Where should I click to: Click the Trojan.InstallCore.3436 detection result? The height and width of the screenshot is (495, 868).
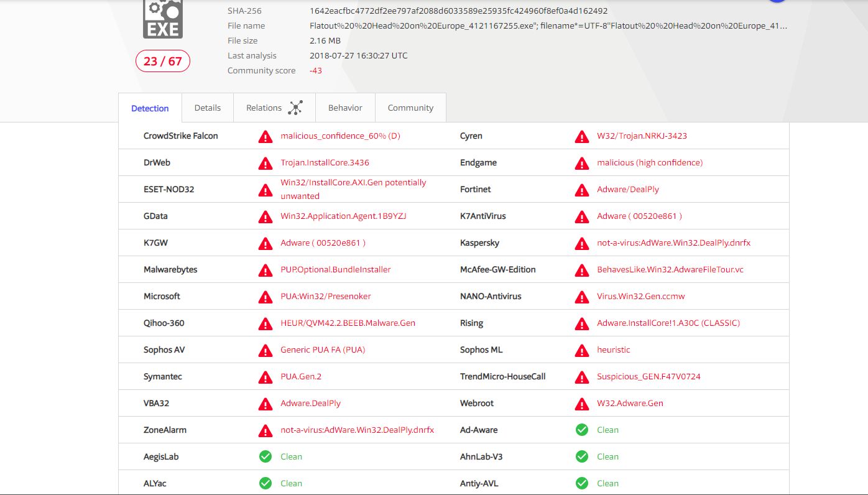(325, 162)
